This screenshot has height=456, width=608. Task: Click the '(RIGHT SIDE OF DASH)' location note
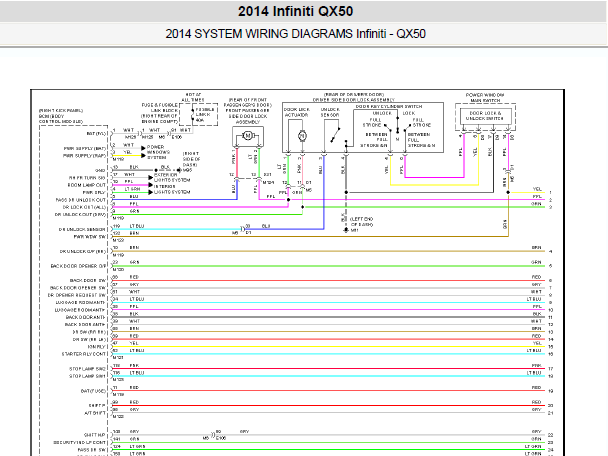pyautogui.click(x=192, y=159)
